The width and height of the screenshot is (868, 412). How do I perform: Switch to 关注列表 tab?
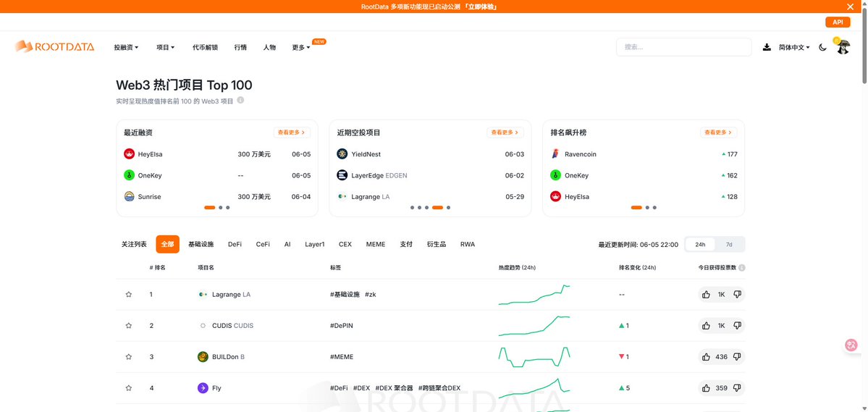point(134,244)
